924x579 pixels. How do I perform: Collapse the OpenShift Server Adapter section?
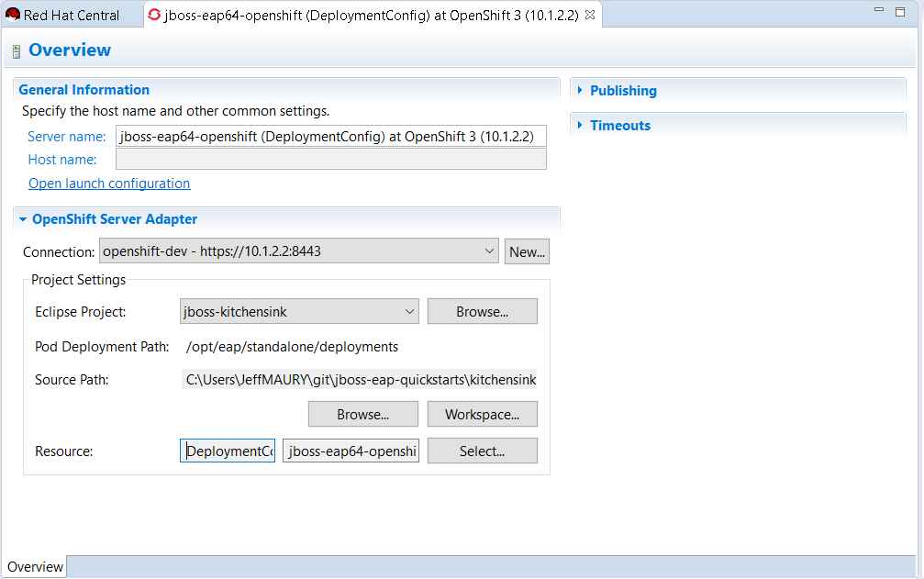coord(23,219)
